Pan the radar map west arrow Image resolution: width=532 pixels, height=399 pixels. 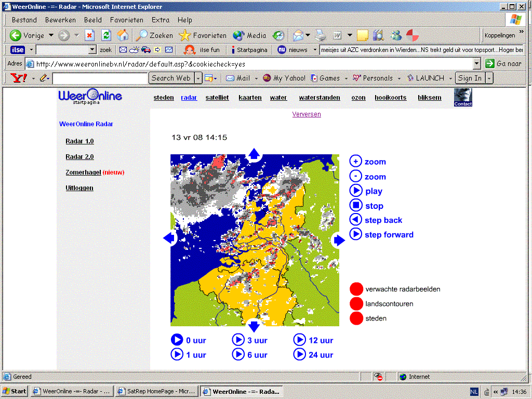click(x=170, y=238)
